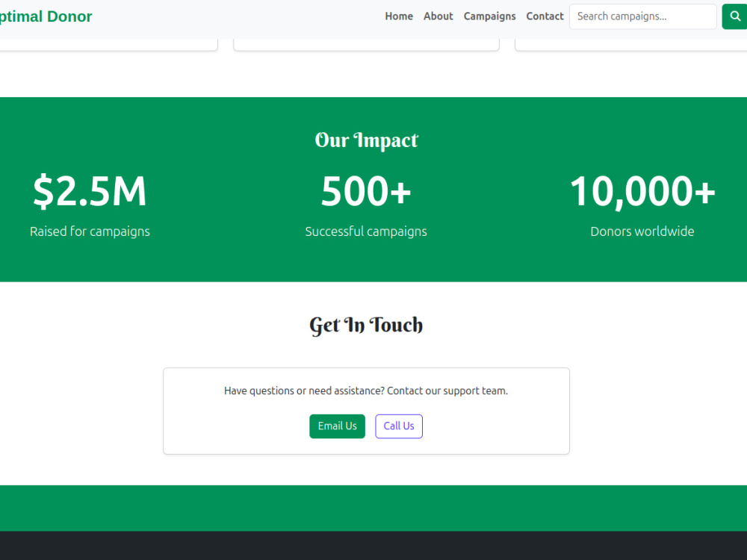Focus the Search campaigns input field
The width and height of the screenshot is (747, 560).
coord(642,16)
